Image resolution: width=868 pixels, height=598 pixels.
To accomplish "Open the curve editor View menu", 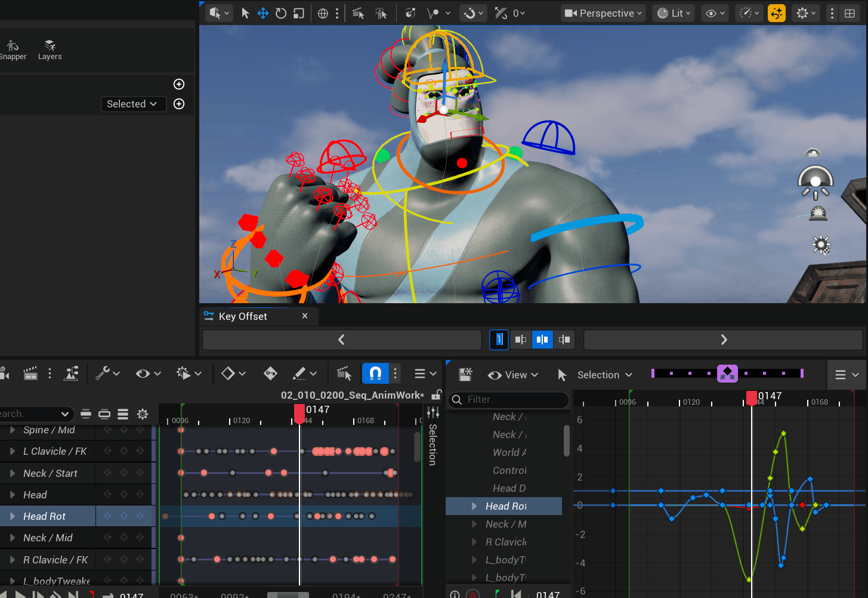I will 513,375.
